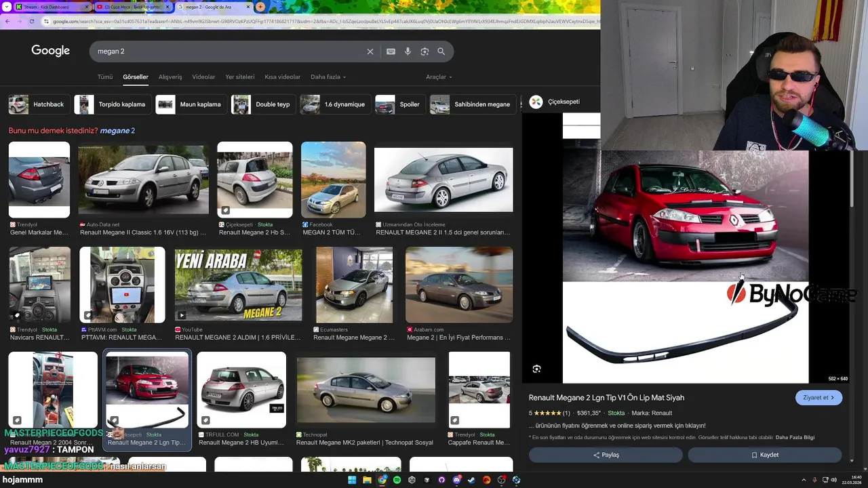
Task: Select the Kısa videolar search tab
Action: [x=282, y=77]
